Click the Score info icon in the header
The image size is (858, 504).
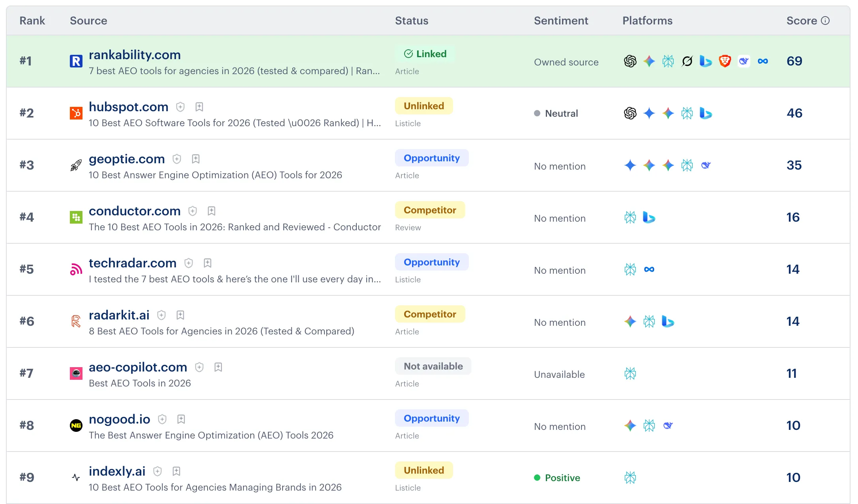(x=825, y=21)
